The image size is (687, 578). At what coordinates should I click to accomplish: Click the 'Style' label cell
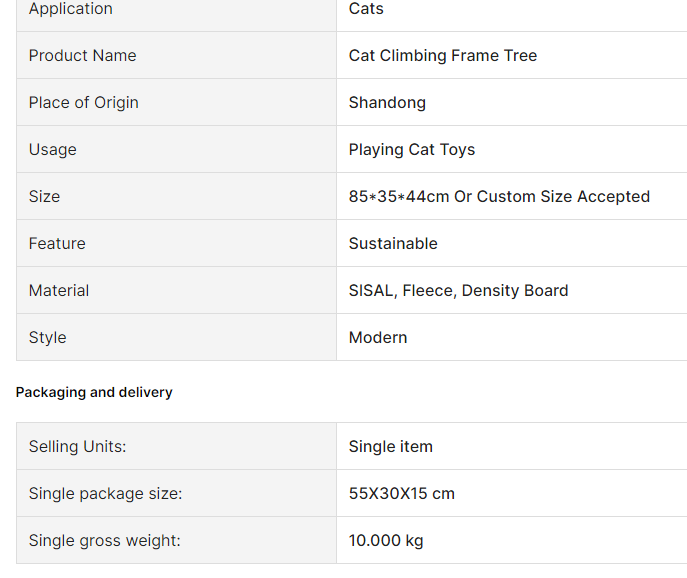coord(47,338)
